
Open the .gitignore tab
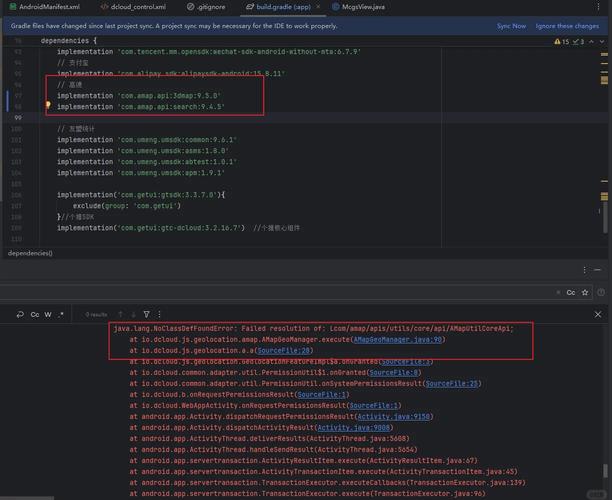click(x=206, y=7)
